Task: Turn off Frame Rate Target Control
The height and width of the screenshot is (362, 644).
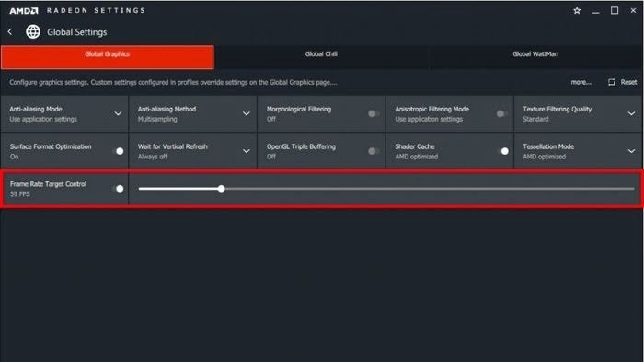Action: pos(118,189)
